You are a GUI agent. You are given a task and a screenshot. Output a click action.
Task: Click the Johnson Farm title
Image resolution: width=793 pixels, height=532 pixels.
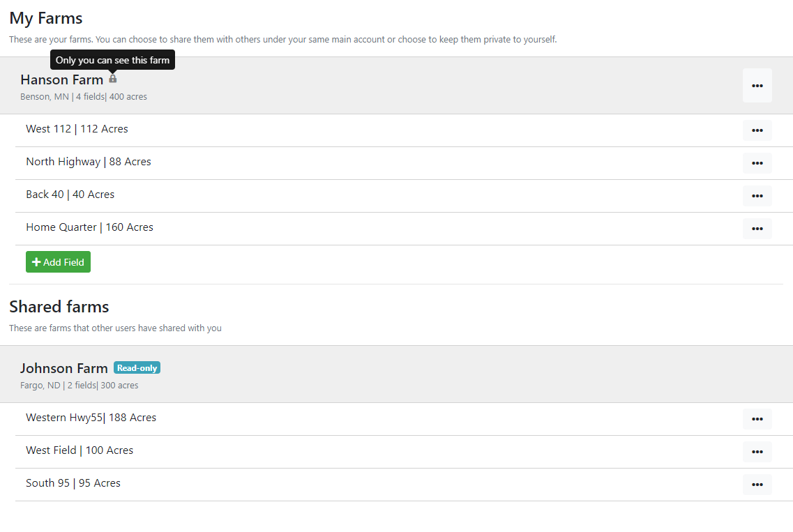coord(63,367)
